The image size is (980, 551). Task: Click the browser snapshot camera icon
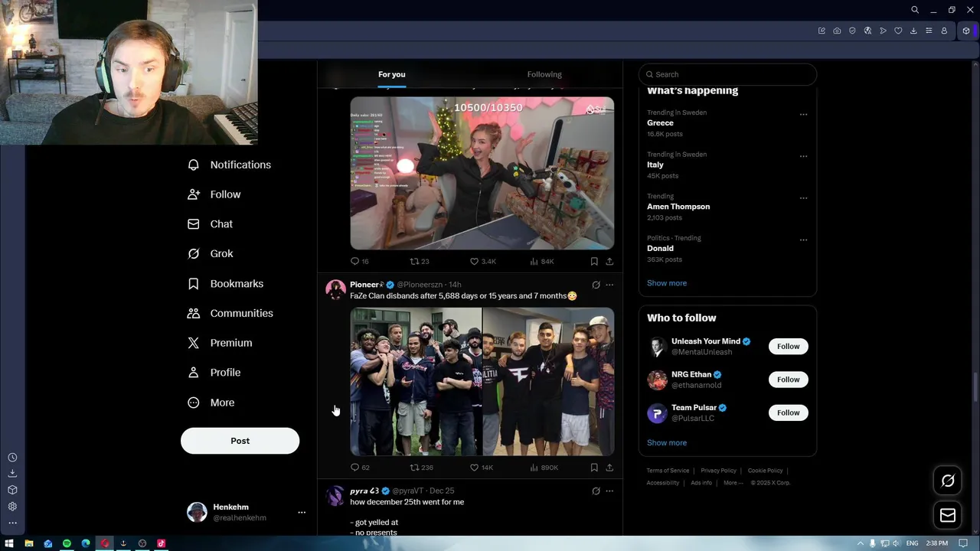click(x=837, y=31)
